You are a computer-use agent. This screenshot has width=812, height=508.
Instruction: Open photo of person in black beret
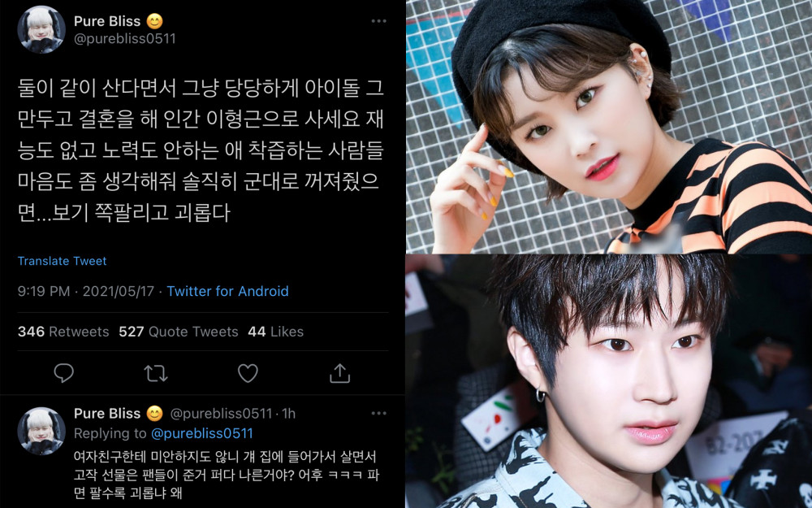(609, 127)
